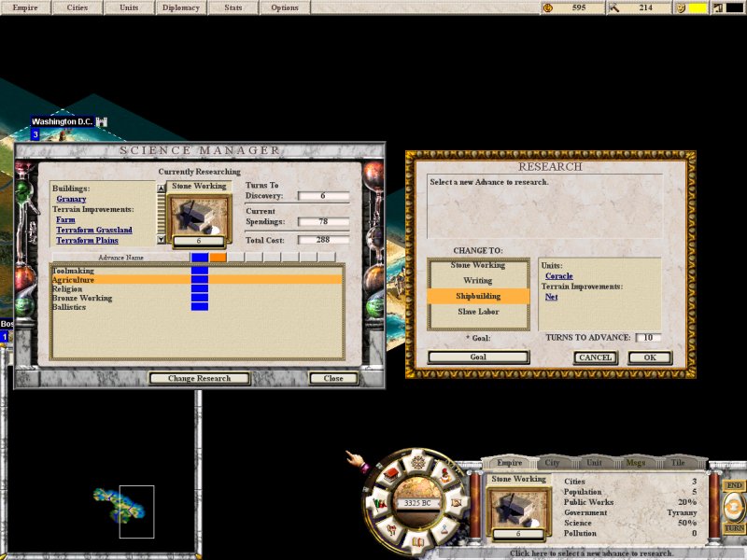747x560 pixels.
Task: Click the yellow happiness bar
Action: point(698,7)
